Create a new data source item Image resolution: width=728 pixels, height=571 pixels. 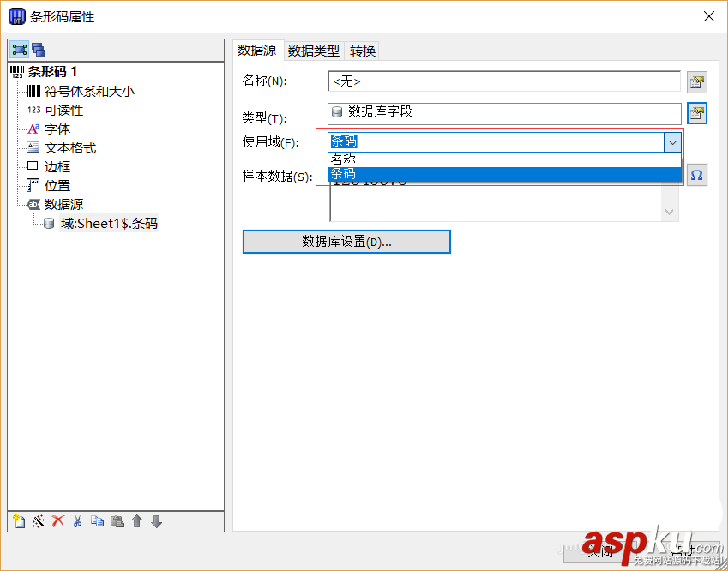(18, 520)
